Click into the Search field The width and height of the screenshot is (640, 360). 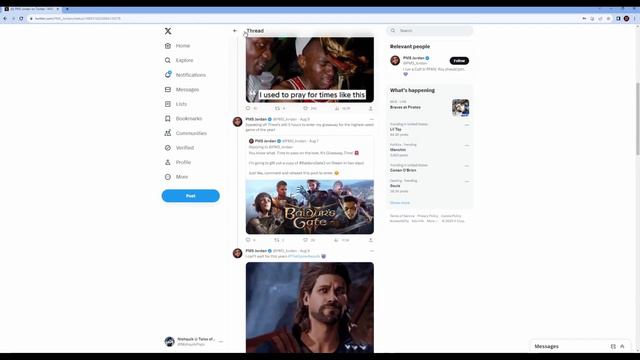coord(430,31)
